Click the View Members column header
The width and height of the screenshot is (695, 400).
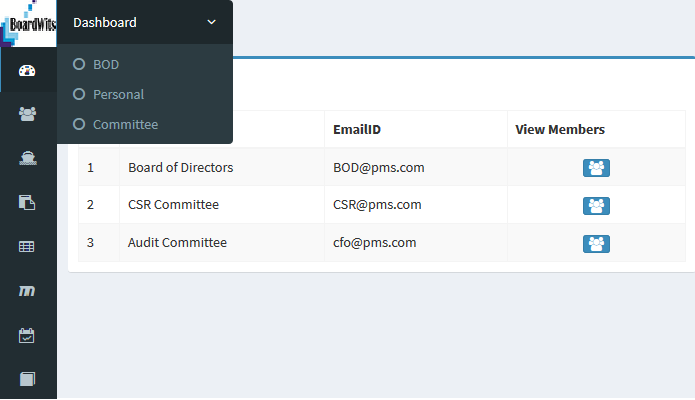tap(560, 130)
